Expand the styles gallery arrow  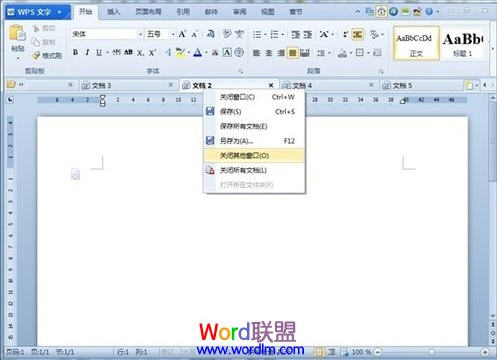tap(493, 48)
